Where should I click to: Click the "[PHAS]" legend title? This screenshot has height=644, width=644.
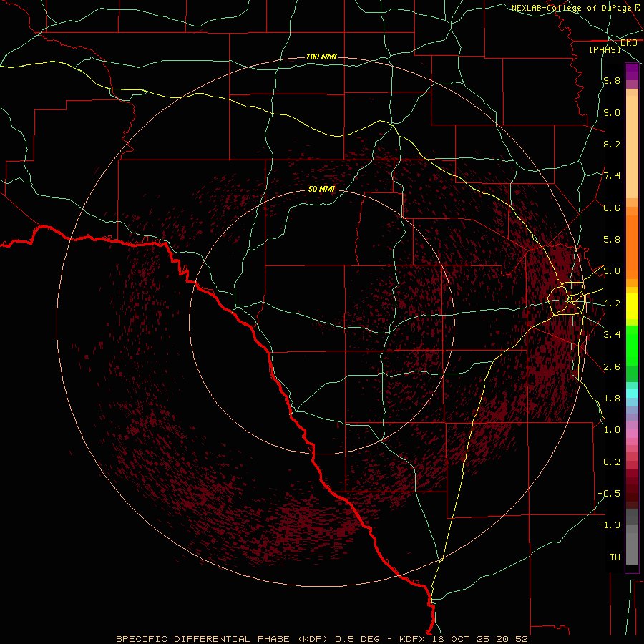605,49
